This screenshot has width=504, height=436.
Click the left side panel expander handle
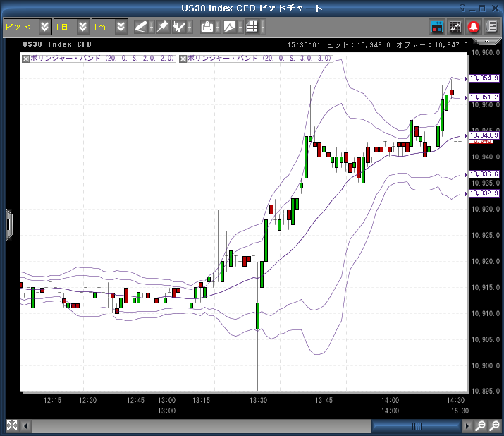[8, 224]
